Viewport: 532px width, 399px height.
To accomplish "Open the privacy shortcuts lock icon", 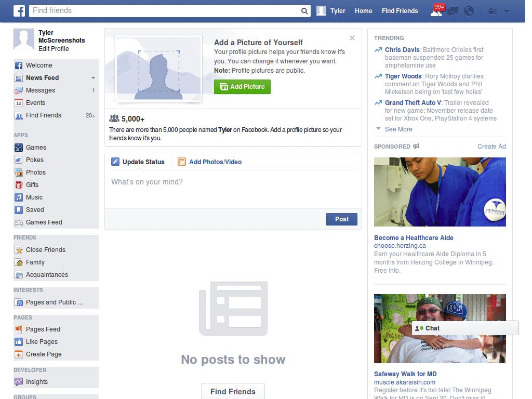I will coord(493,11).
